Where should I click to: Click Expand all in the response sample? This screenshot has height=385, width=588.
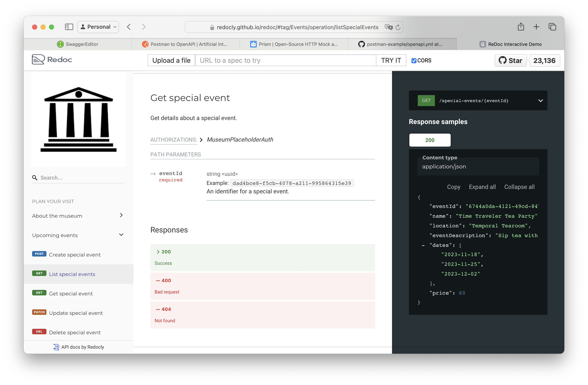click(482, 187)
